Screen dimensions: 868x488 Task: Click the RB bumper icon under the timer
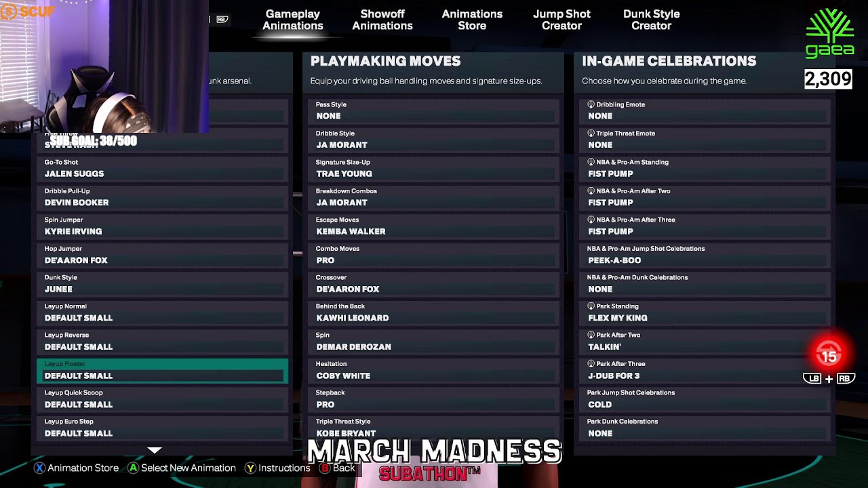pyautogui.click(x=844, y=379)
